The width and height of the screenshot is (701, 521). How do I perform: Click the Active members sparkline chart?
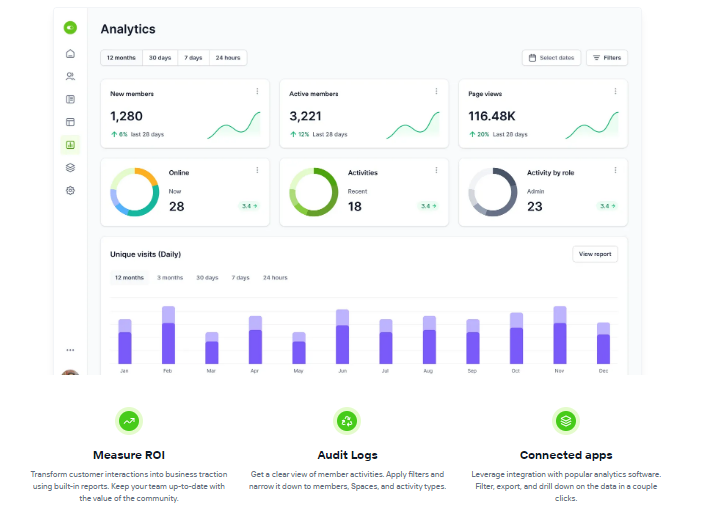(x=413, y=125)
